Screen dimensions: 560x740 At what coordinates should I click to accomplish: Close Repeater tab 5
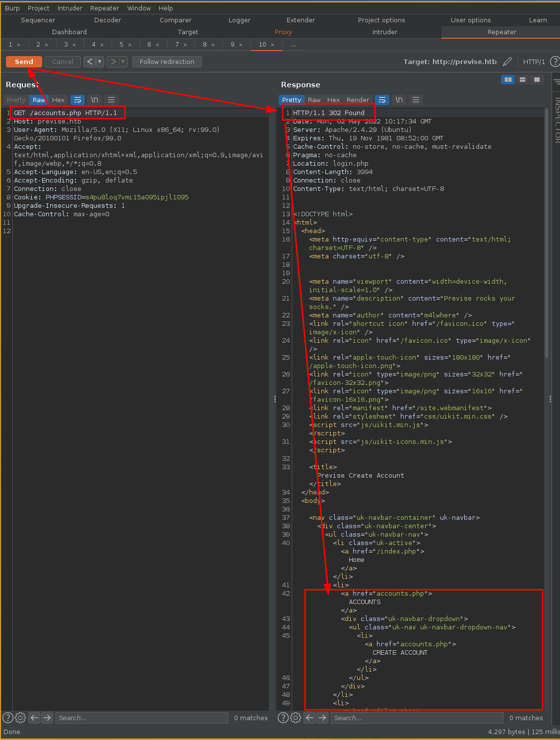point(130,45)
